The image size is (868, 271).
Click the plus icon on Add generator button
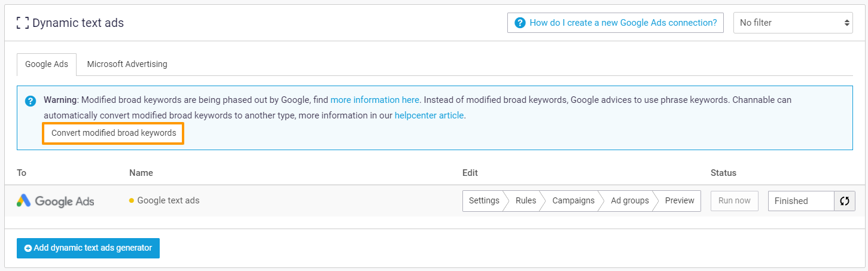point(28,248)
